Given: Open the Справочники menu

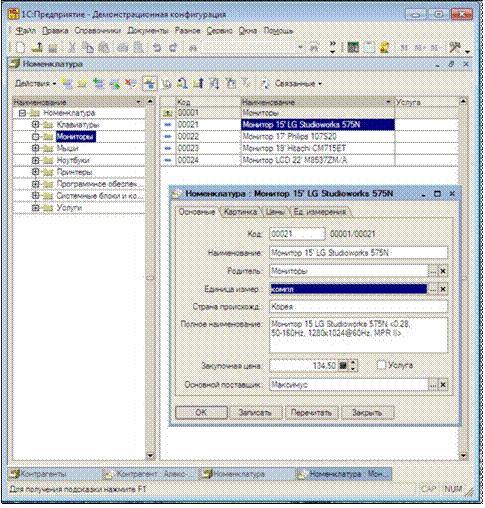Looking at the screenshot, I should point(98,31).
